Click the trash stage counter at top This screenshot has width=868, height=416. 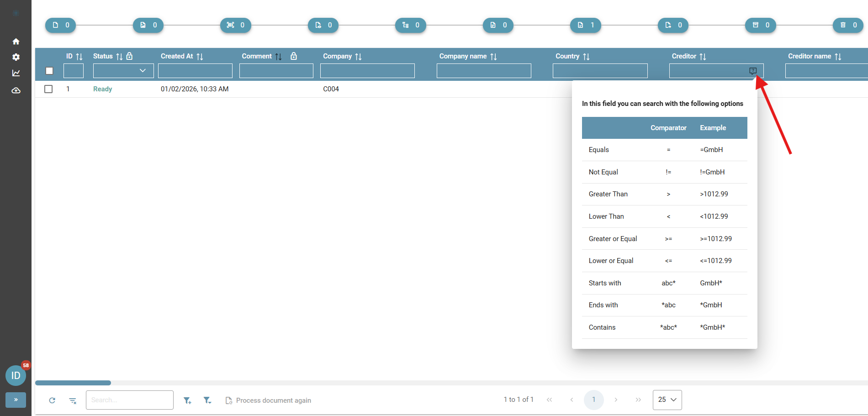point(848,25)
